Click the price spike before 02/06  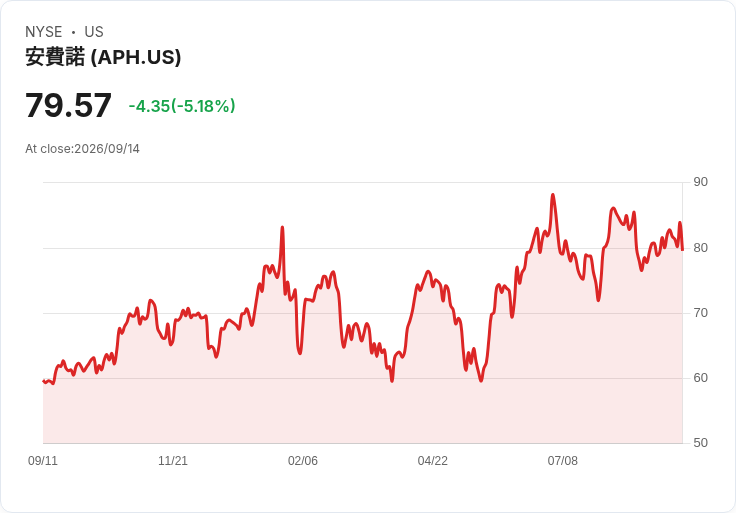(282, 228)
